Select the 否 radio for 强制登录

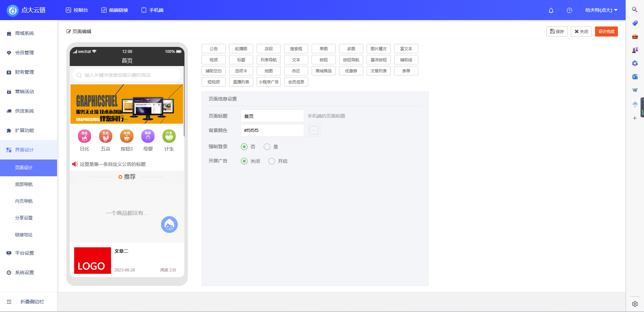pos(244,146)
